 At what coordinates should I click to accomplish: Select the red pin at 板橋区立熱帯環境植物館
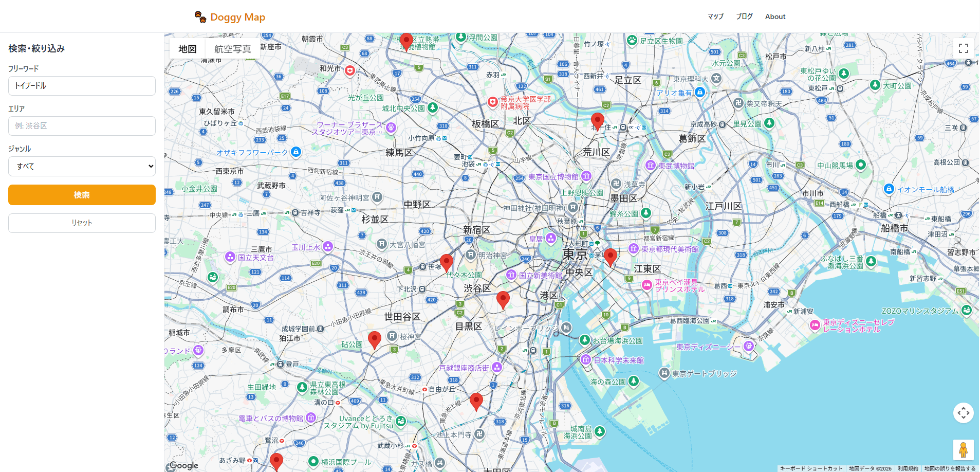pyautogui.click(x=406, y=42)
